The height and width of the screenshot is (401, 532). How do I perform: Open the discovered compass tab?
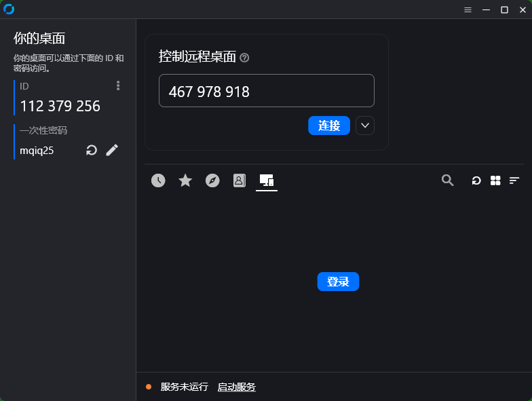(x=212, y=180)
